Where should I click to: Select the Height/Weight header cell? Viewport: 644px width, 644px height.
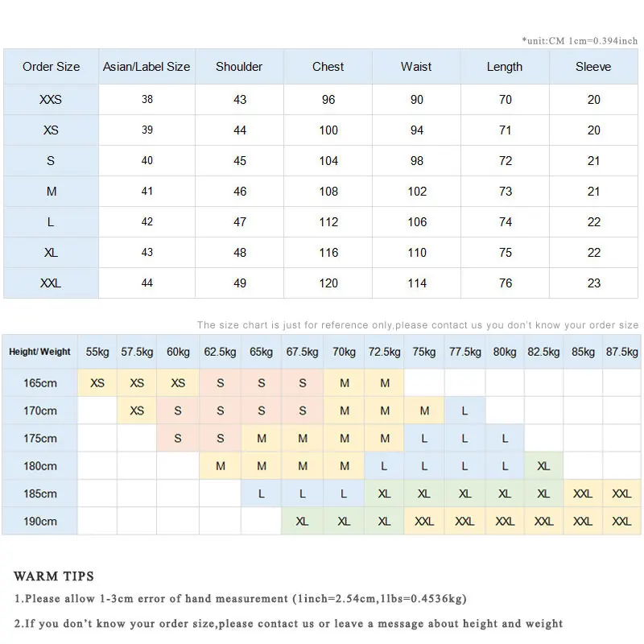39,352
